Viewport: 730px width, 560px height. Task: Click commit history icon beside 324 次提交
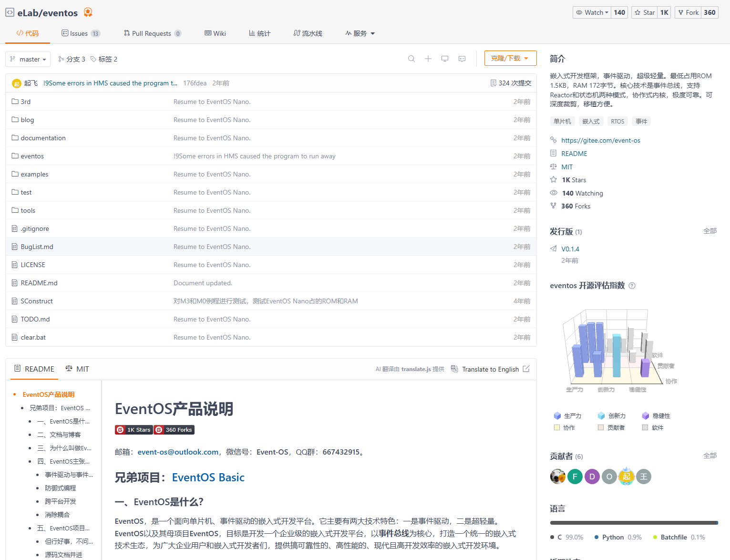click(494, 83)
